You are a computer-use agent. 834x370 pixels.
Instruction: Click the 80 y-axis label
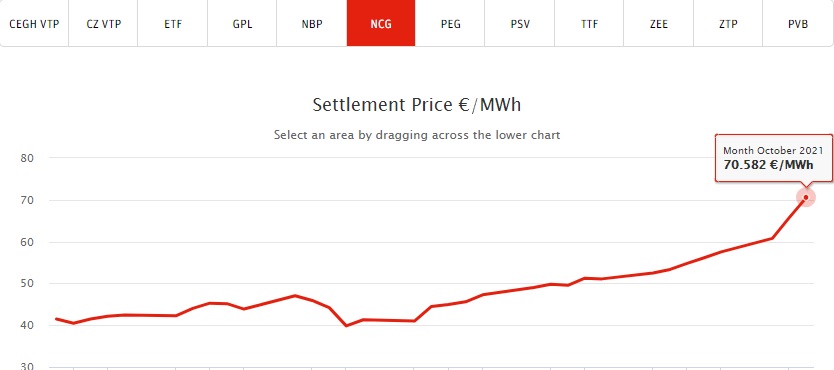coord(27,158)
